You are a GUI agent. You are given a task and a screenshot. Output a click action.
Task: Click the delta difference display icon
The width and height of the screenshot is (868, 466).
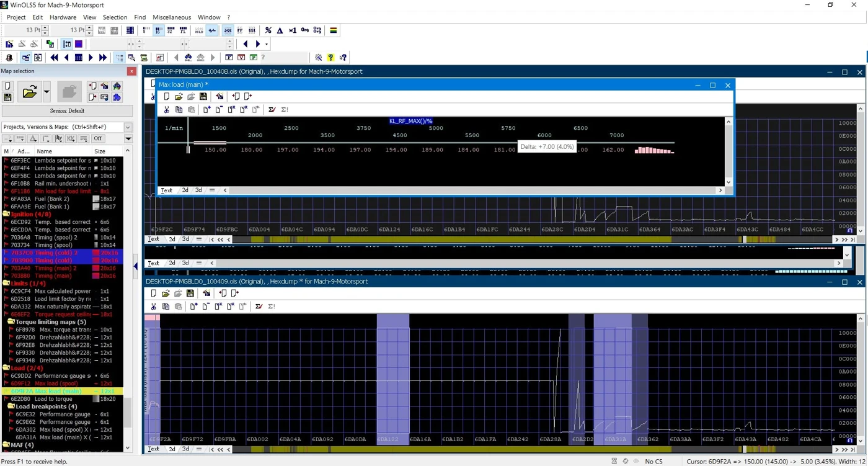280,30
